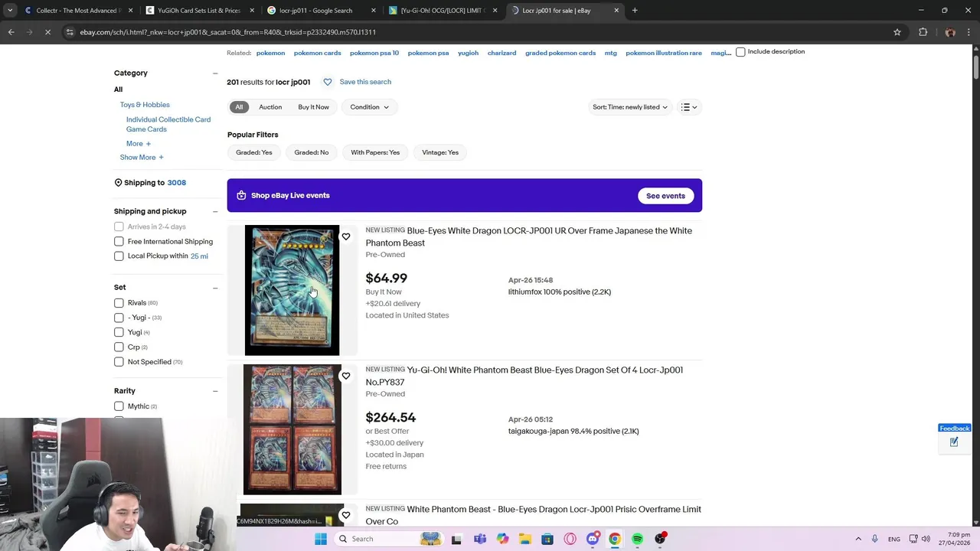Screen dimensions: 980x551
Task: Tick Free International Shipping filter
Action: pos(119,241)
